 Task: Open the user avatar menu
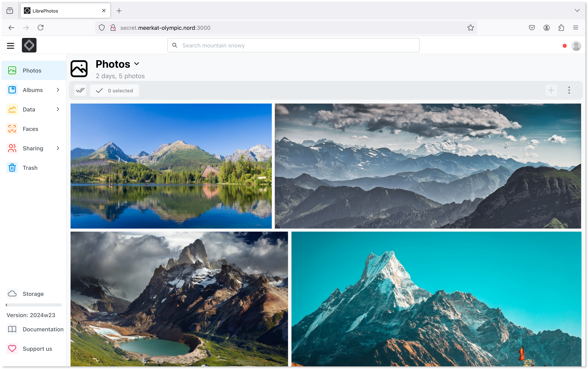[576, 46]
